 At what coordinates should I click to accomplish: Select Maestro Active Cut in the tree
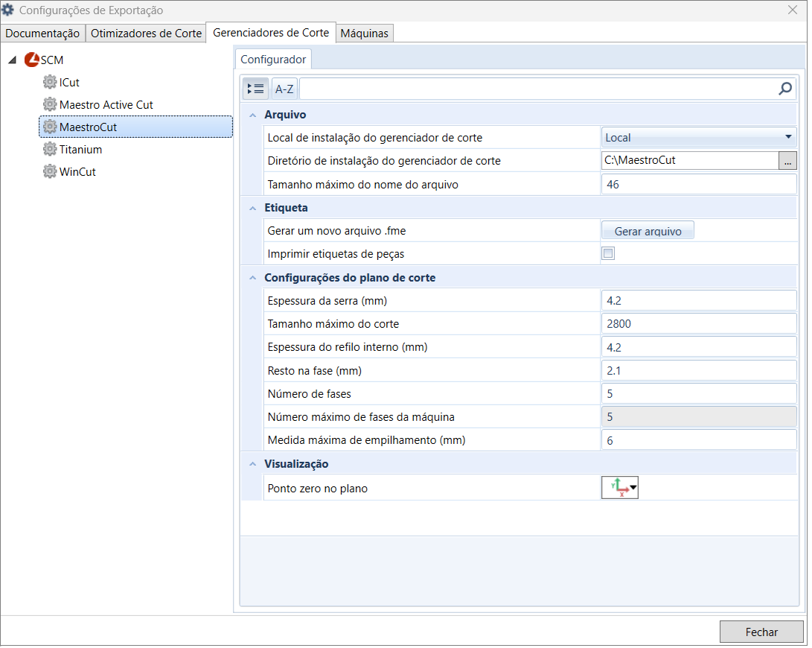click(x=106, y=105)
